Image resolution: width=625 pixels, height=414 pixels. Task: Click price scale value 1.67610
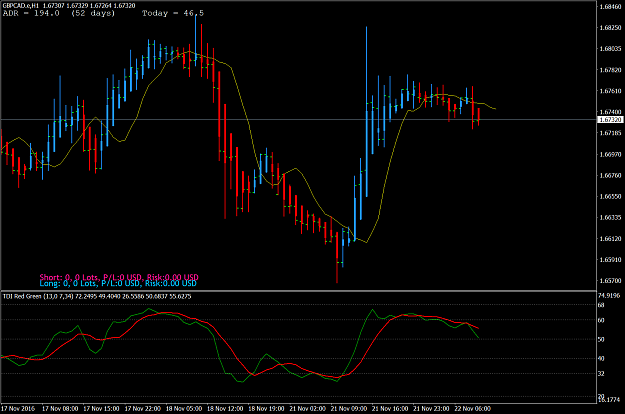[x=610, y=91]
